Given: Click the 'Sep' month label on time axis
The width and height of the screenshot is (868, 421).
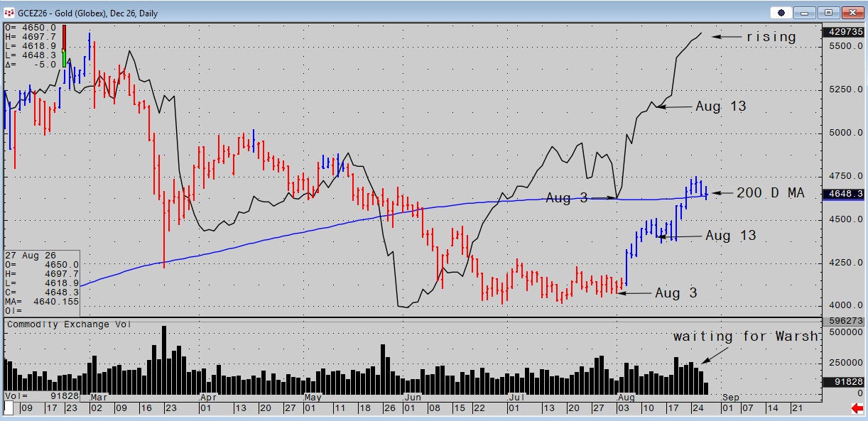Looking at the screenshot, I should click(x=731, y=396).
